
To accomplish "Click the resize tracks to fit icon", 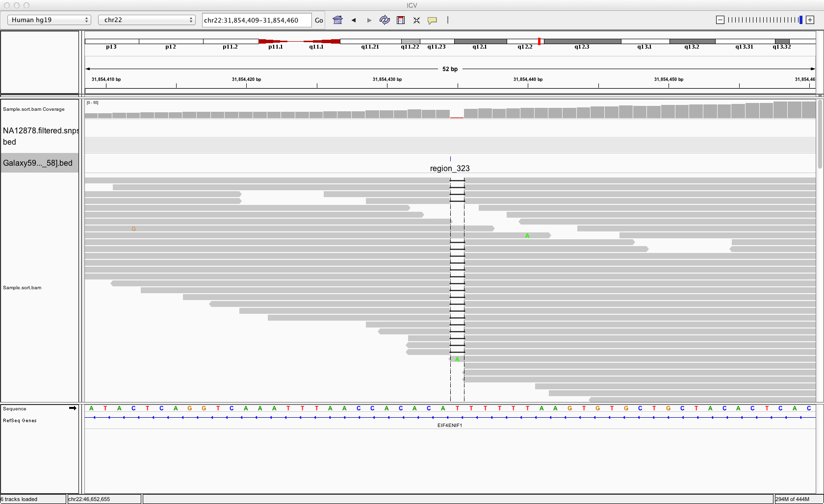I will point(416,20).
